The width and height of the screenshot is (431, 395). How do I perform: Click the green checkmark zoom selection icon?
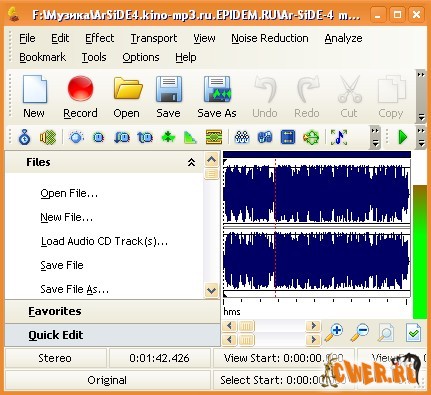click(x=413, y=333)
